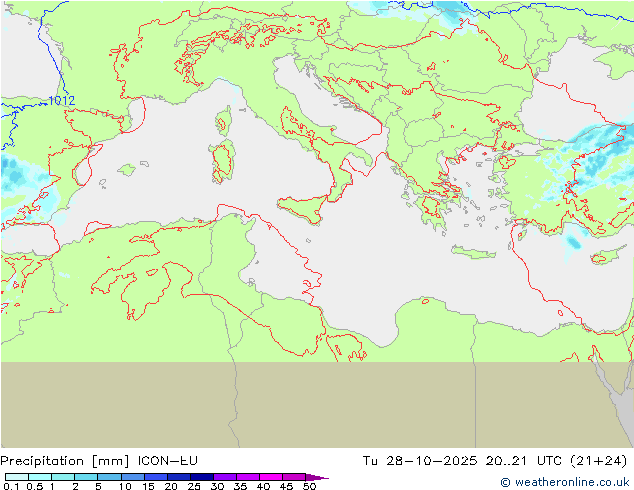Click the 'Tu 28-10-2025 20..21 UTC (21+24)' timestamp

click(495, 461)
